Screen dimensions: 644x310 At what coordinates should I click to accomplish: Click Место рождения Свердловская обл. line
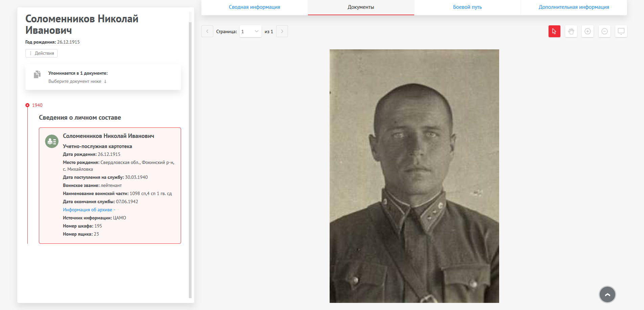(118, 166)
